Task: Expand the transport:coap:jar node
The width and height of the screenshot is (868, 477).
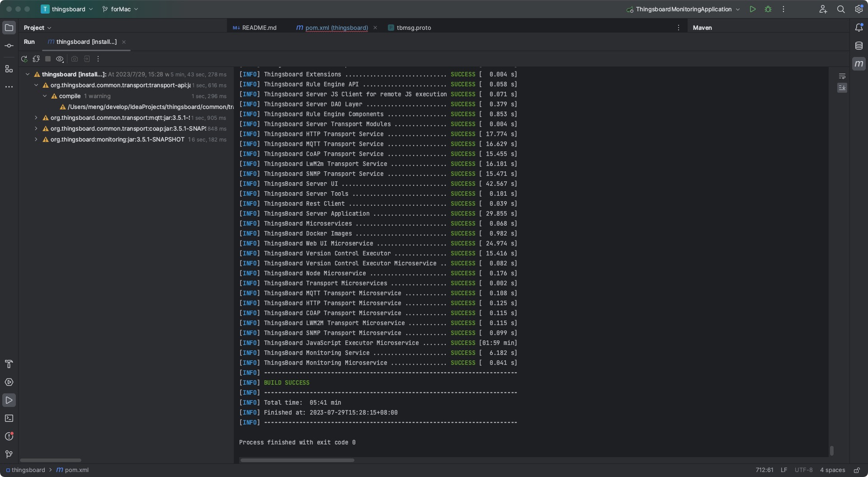Action: [36, 128]
